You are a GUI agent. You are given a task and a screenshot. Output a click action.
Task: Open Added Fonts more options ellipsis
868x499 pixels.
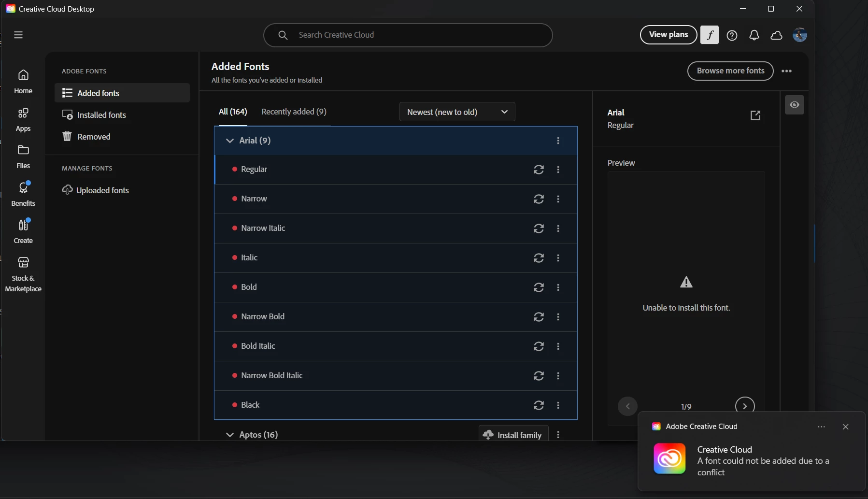click(786, 71)
